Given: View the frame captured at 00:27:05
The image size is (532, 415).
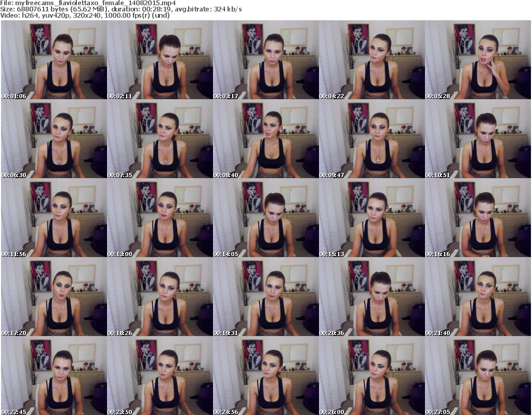Looking at the screenshot, I should (478, 376).
